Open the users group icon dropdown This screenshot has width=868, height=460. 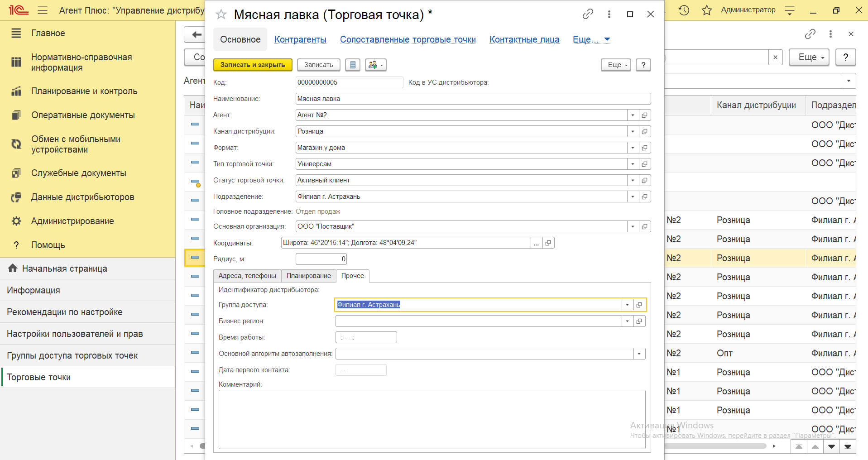[376, 65]
